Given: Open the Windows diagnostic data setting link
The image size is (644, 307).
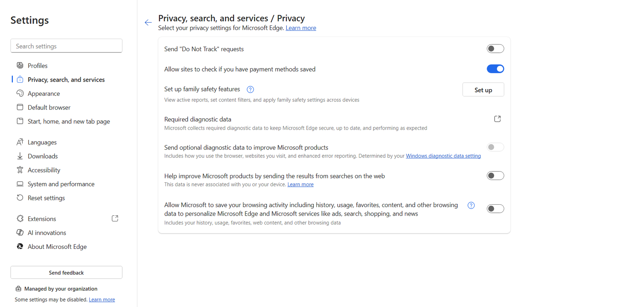Looking at the screenshot, I should click(x=443, y=155).
